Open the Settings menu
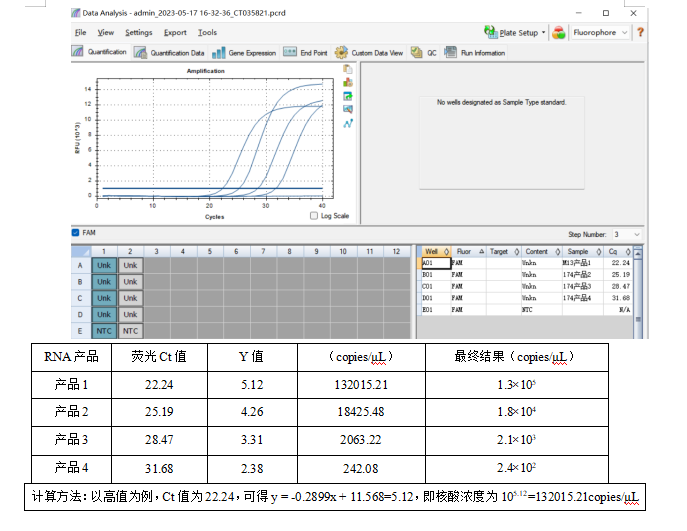The image size is (687, 531). (x=138, y=33)
